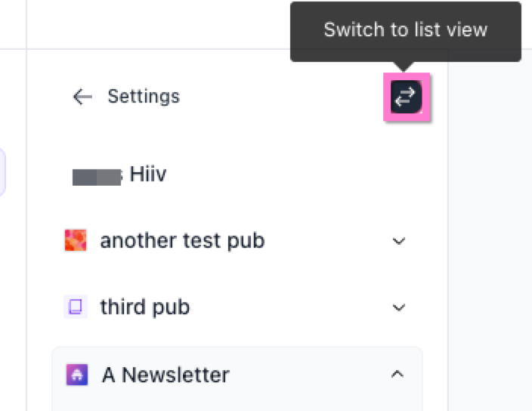
Task: Expand the another test pub chevron
Action: point(399,242)
